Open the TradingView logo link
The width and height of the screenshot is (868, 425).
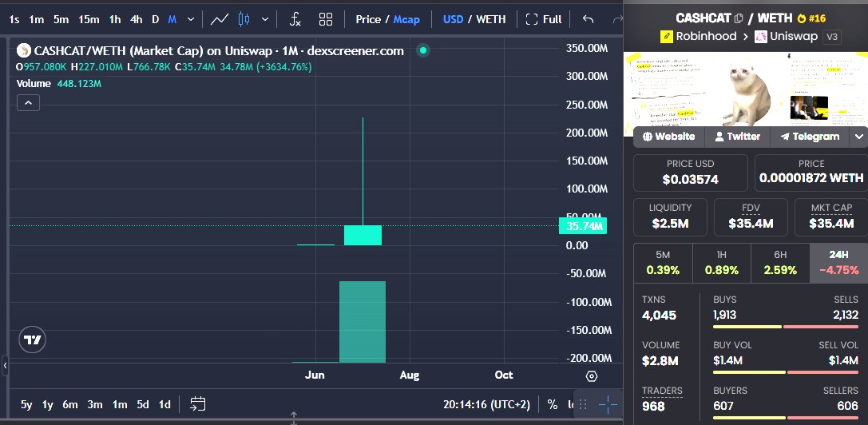pos(33,340)
